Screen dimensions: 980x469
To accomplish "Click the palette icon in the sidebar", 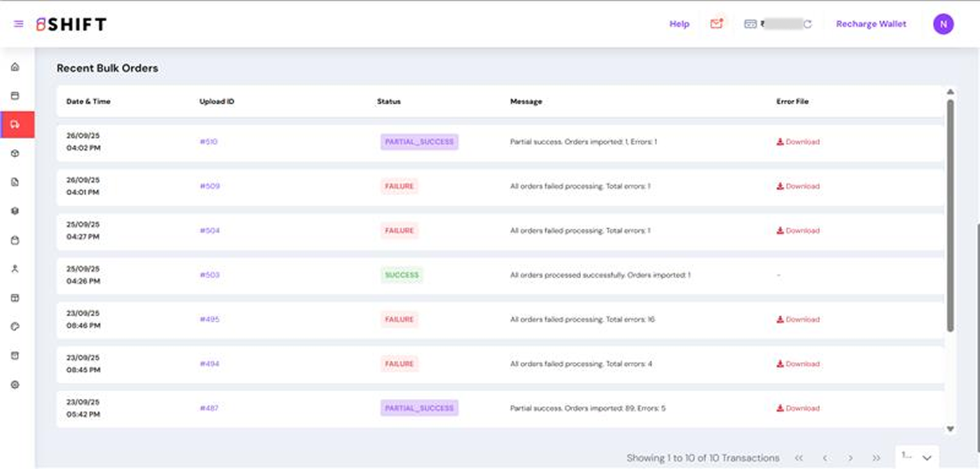I will tap(15, 327).
